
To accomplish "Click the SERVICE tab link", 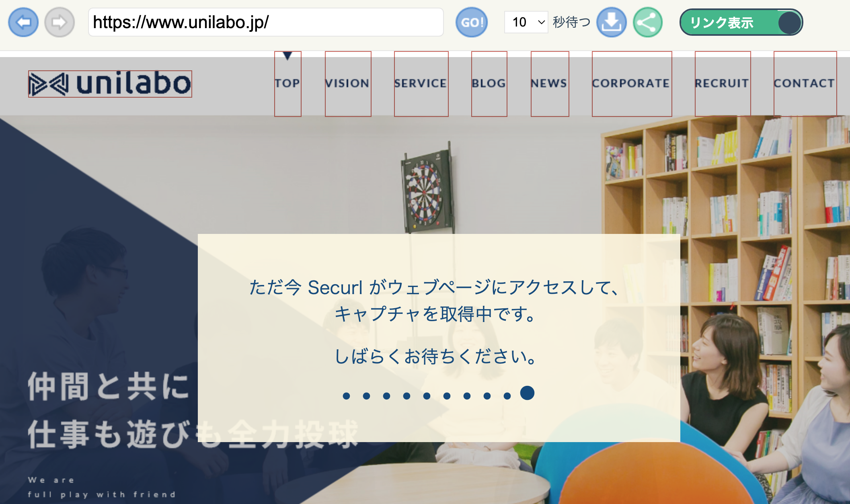I will point(420,84).
